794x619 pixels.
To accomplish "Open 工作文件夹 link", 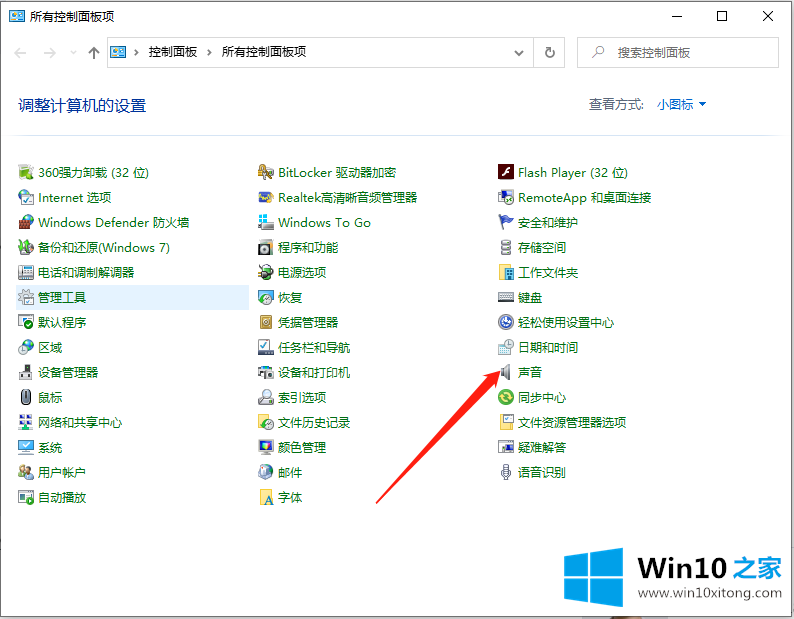I will click(548, 273).
